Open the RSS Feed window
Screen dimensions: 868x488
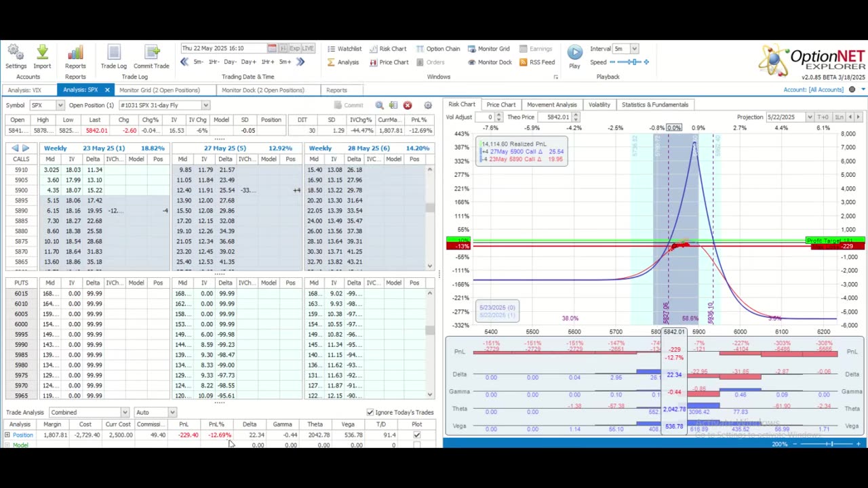coord(537,62)
